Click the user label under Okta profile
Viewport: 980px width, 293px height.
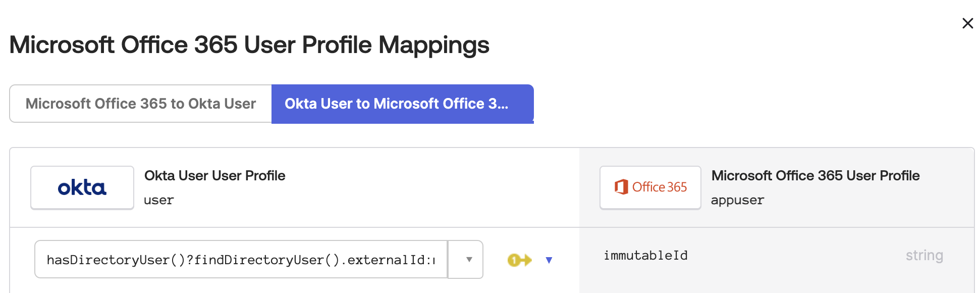click(x=159, y=200)
